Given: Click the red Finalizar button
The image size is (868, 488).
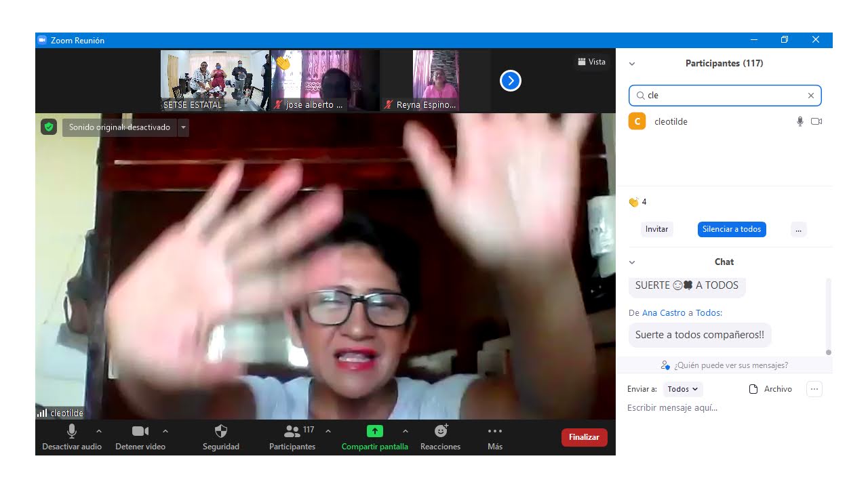Looking at the screenshot, I should click(x=585, y=437).
